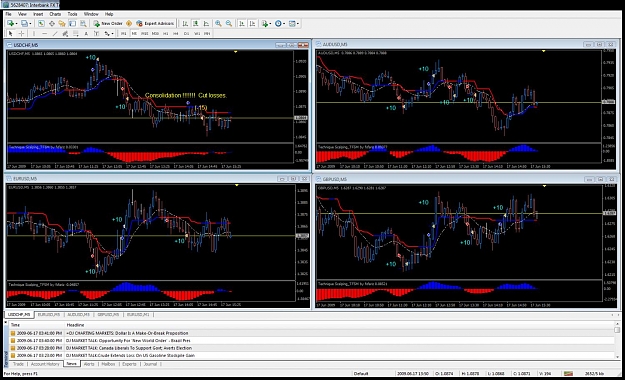Set timeframe to M1
The image size is (625, 380).
(124, 33)
